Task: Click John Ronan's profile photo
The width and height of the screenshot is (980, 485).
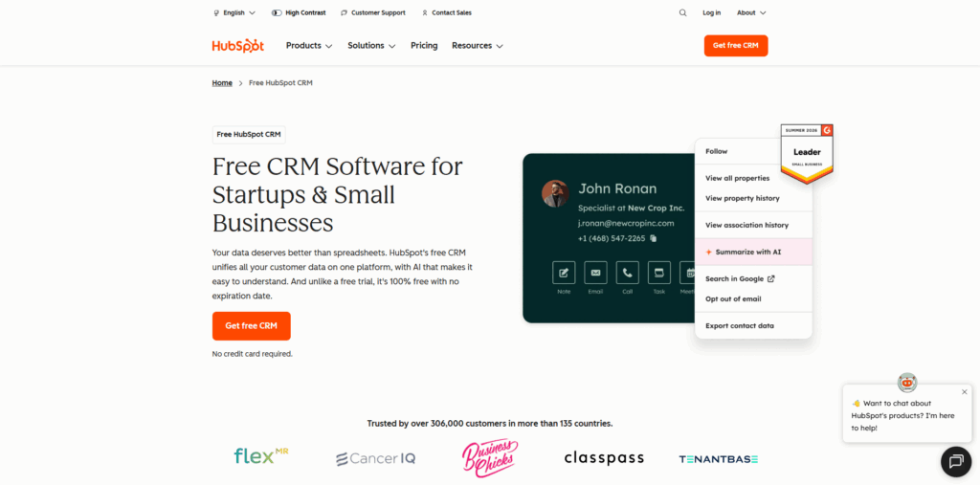Action: 555,194
